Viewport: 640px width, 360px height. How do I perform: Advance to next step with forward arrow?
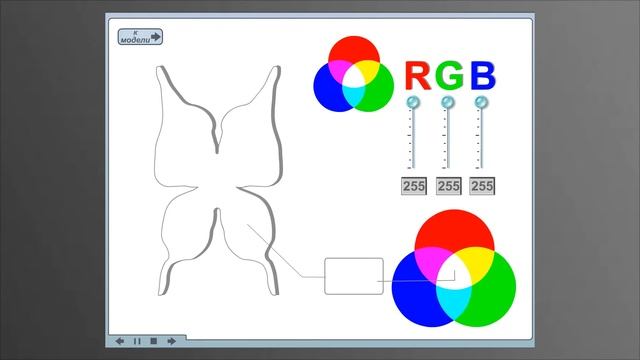171,341
